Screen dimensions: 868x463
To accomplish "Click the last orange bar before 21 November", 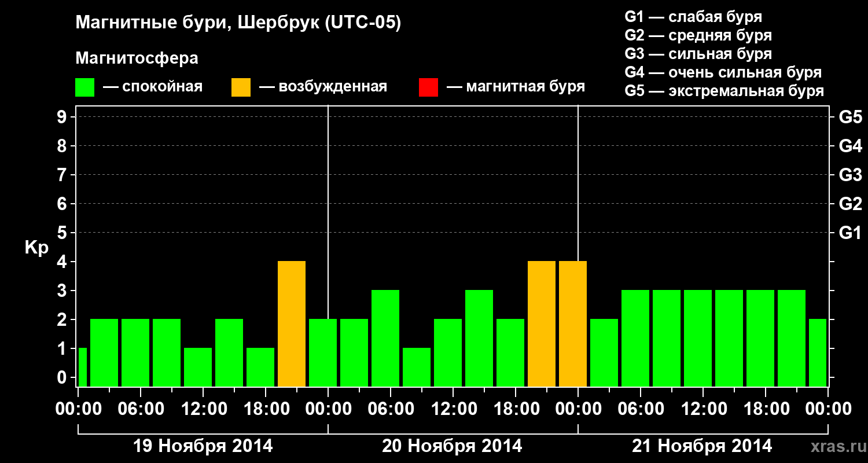I will click(x=573, y=324).
